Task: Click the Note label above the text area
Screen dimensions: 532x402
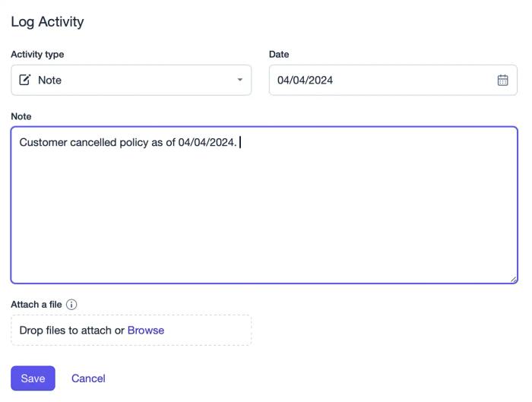Action: point(21,116)
